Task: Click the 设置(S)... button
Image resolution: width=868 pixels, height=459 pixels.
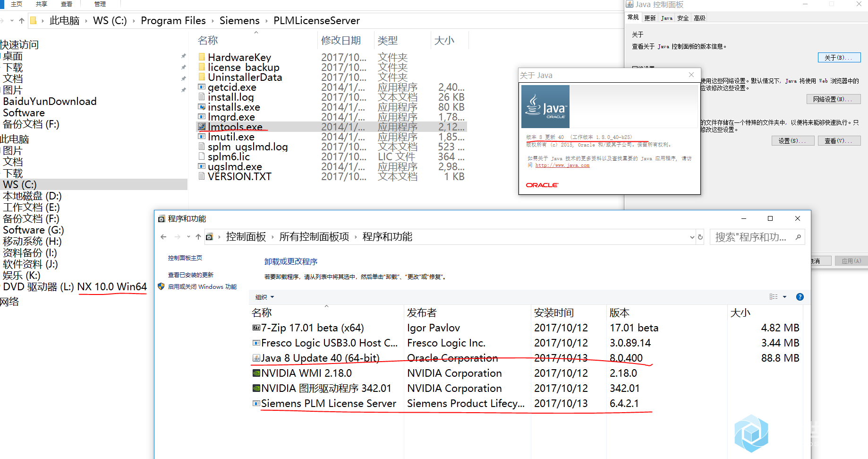Action: click(792, 141)
